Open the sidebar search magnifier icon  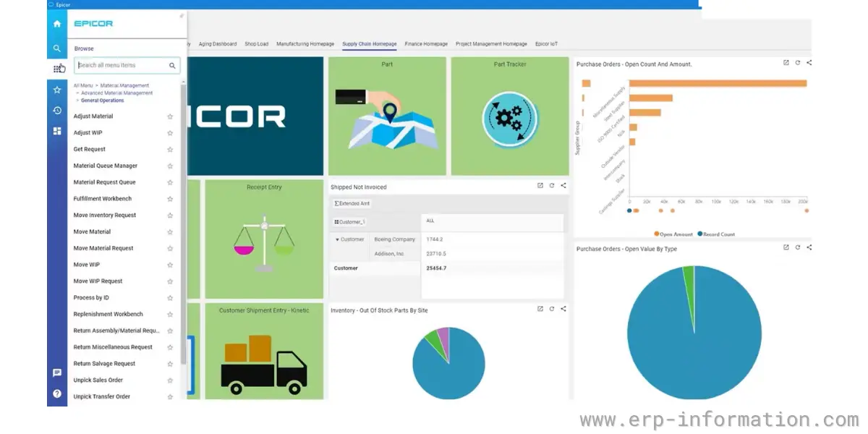[x=57, y=48]
